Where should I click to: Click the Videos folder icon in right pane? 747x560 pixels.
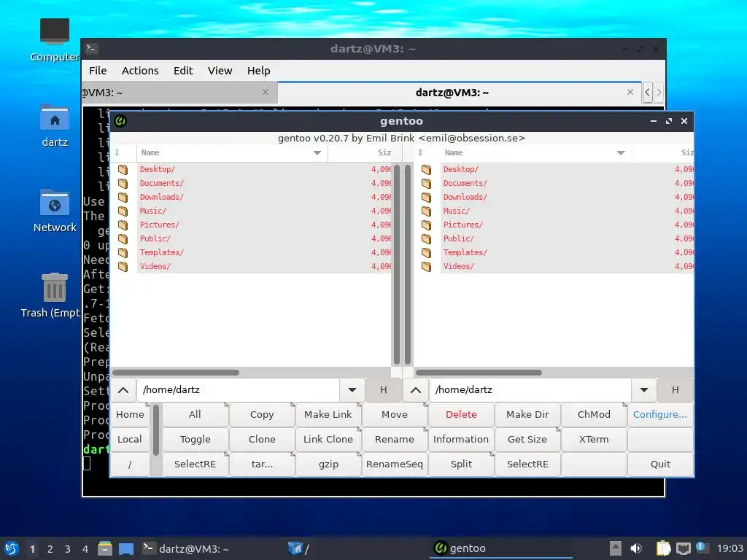point(426,266)
